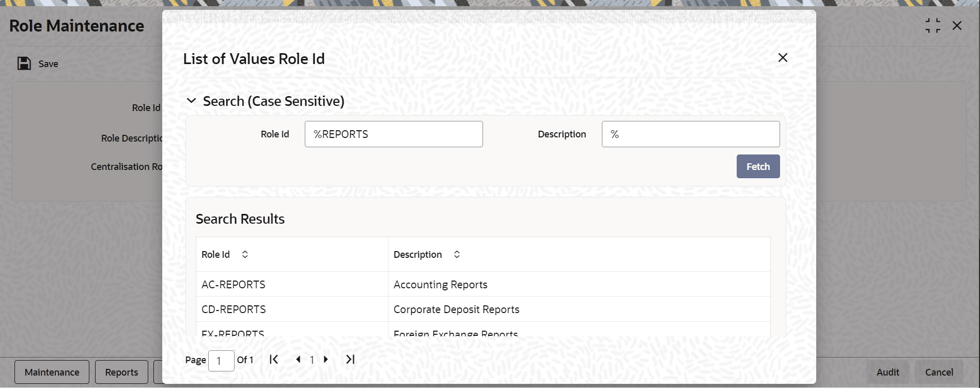Click the Description search field
Viewport: 980px width, 388px height.
click(x=691, y=134)
